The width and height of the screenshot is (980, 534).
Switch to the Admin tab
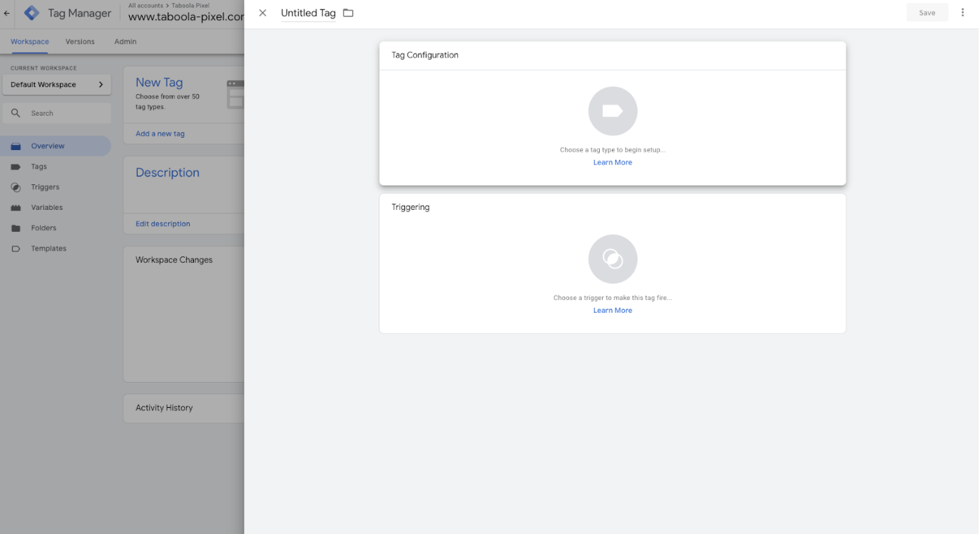pos(126,41)
